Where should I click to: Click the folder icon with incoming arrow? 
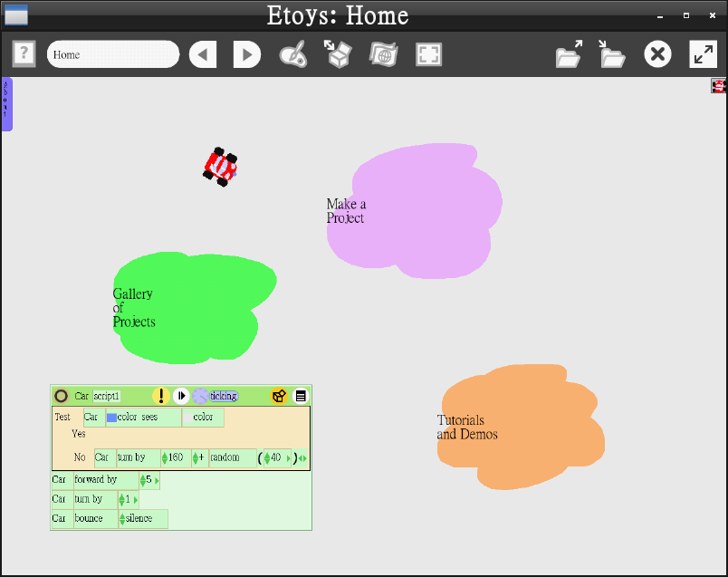point(612,54)
